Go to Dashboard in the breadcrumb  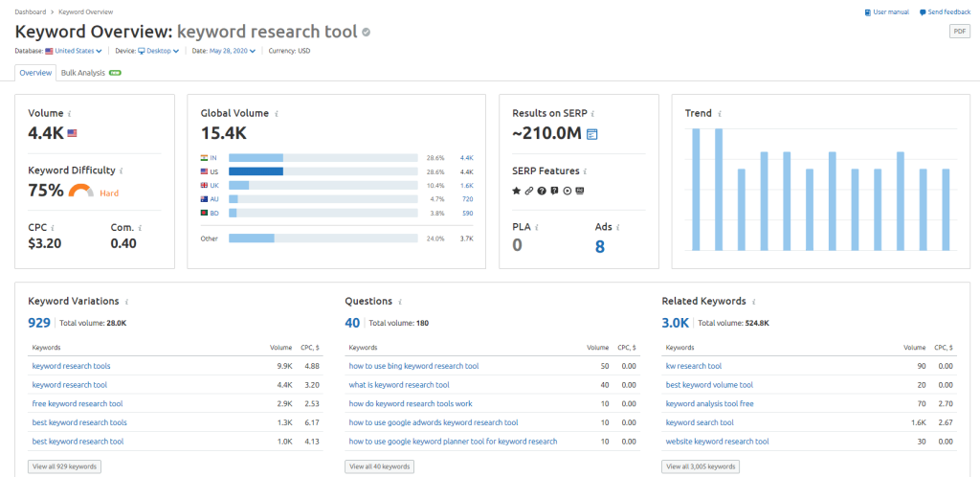pos(32,11)
